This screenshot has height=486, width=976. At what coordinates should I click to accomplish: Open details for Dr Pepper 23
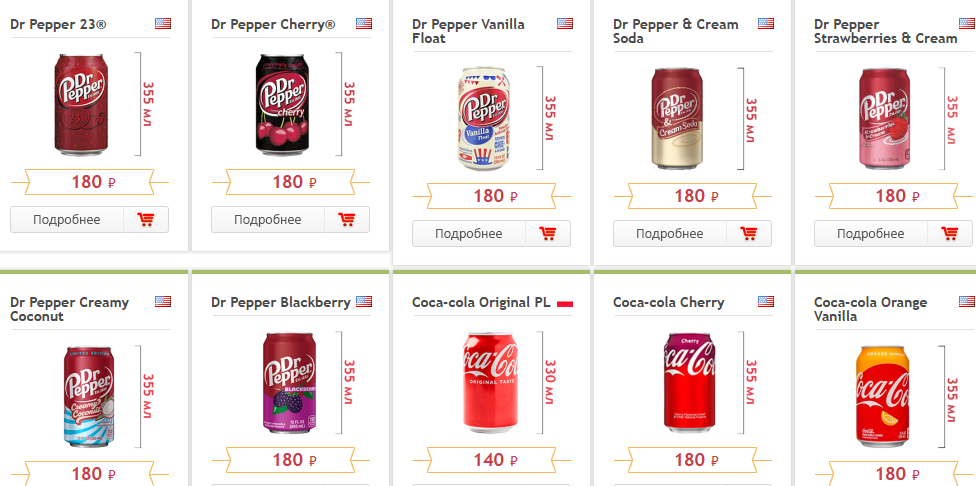coord(67,220)
